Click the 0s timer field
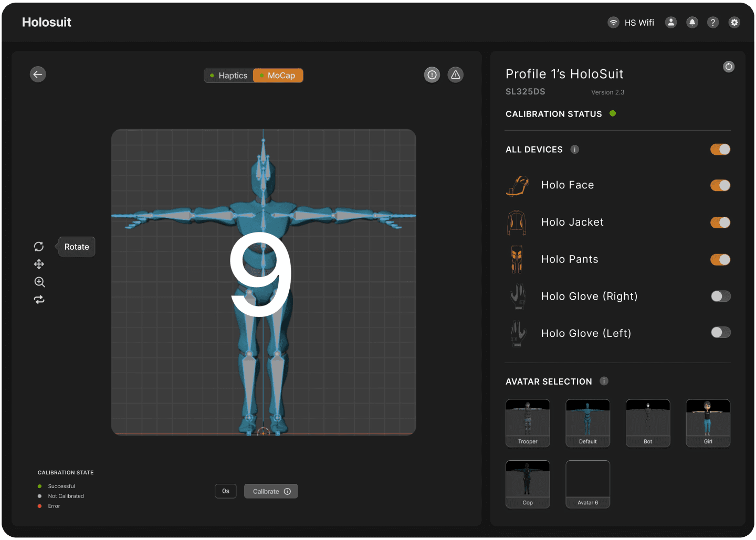 (226, 491)
